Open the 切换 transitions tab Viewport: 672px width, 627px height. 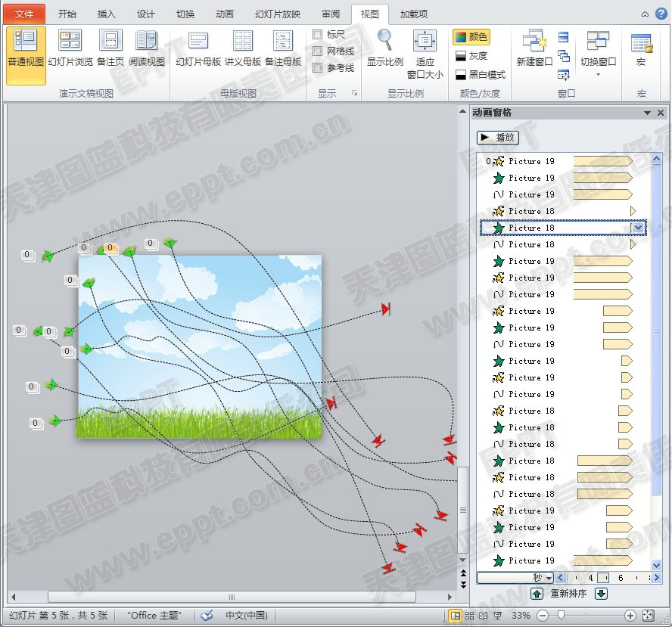coord(185,14)
